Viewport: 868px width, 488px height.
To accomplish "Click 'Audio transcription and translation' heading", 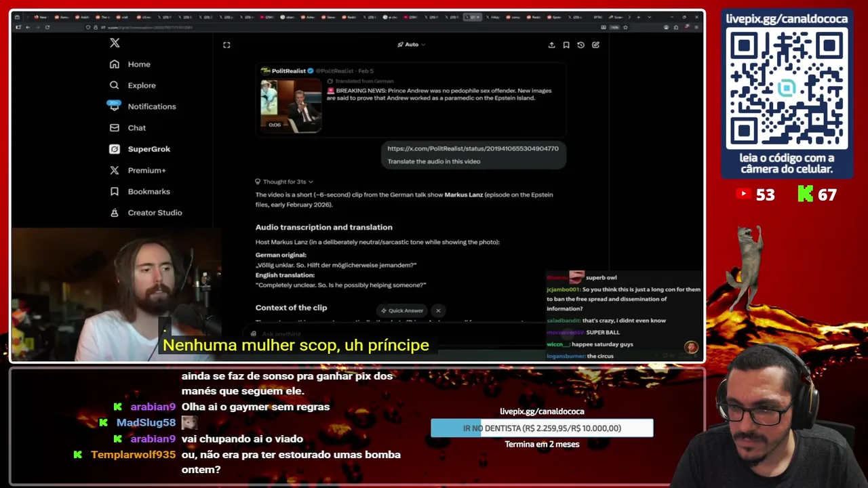I will (x=323, y=227).
